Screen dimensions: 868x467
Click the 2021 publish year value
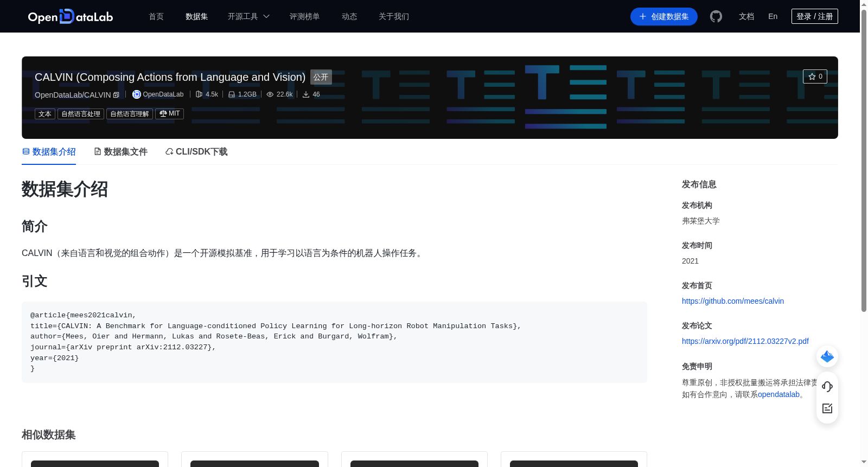tap(690, 261)
